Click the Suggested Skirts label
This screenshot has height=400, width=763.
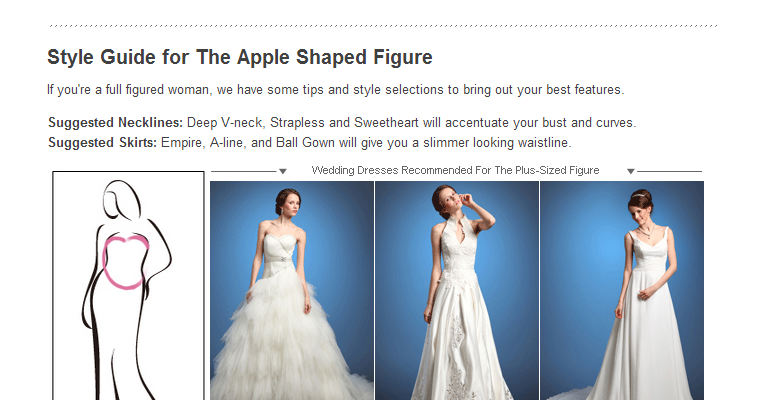click(x=102, y=143)
